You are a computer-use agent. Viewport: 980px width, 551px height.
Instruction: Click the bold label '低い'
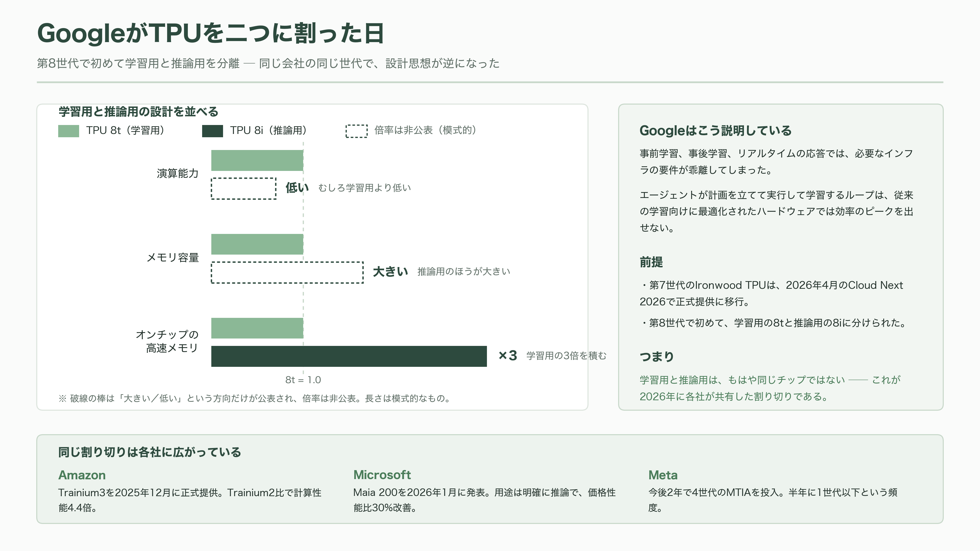click(x=297, y=187)
